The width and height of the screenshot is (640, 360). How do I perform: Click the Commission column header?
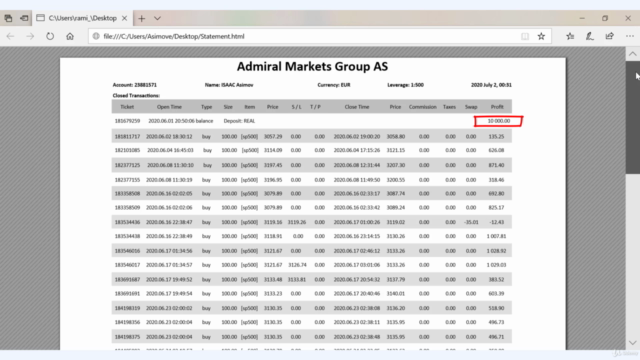pyautogui.click(x=422, y=107)
